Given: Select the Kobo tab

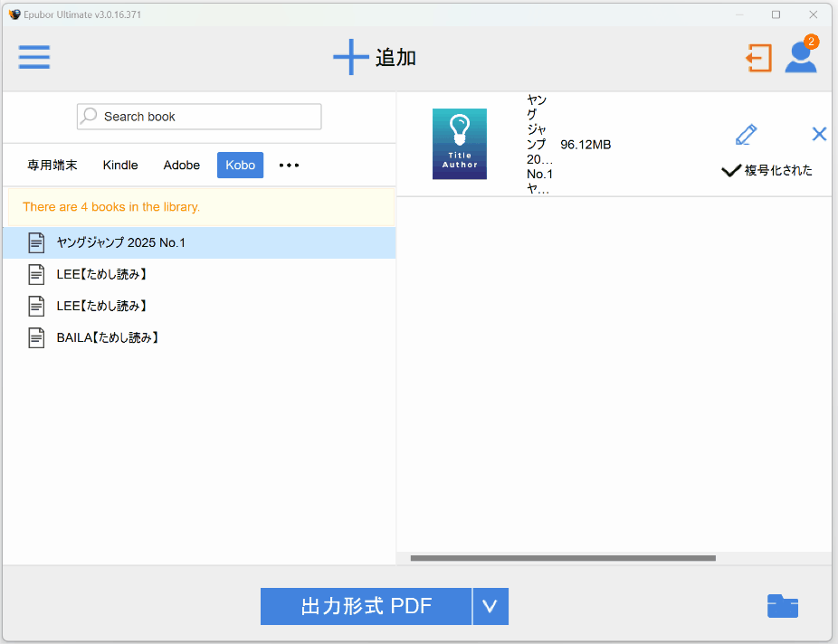Looking at the screenshot, I should tap(240, 165).
